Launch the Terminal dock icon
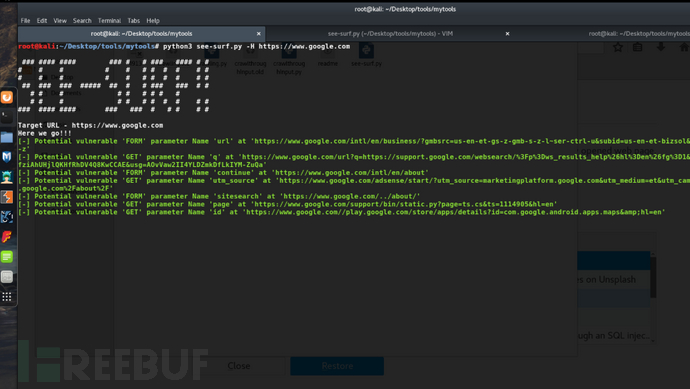690x389 pixels. (x=7, y=117)
